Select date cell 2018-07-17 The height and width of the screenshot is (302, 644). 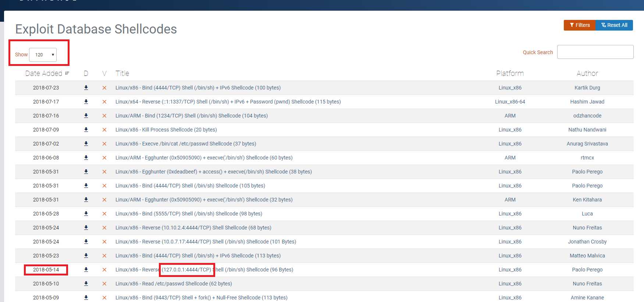pos(46,102)
